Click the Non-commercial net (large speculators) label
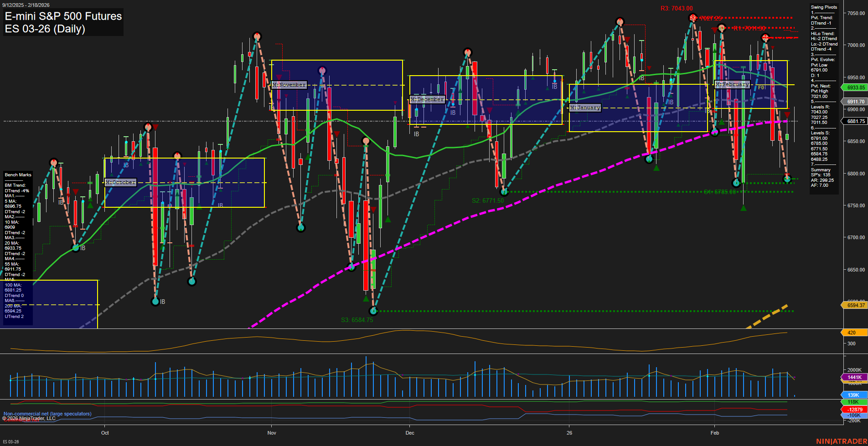The height and width of the screenshot is (446, 868). pos(47,414)
